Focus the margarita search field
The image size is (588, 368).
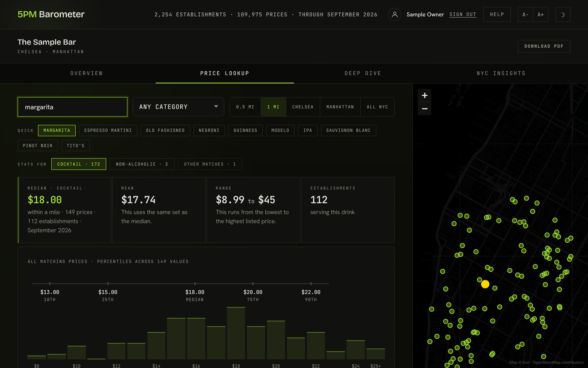72,107
